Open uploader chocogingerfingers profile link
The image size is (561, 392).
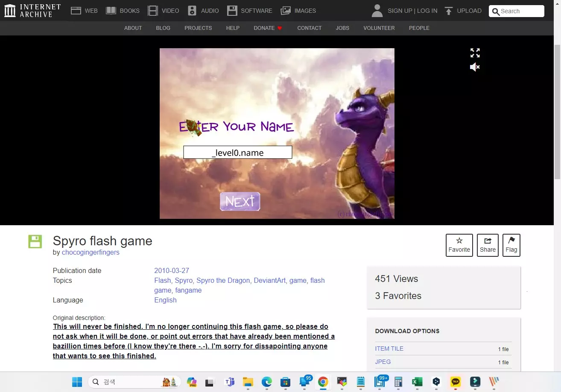(91, 252)
